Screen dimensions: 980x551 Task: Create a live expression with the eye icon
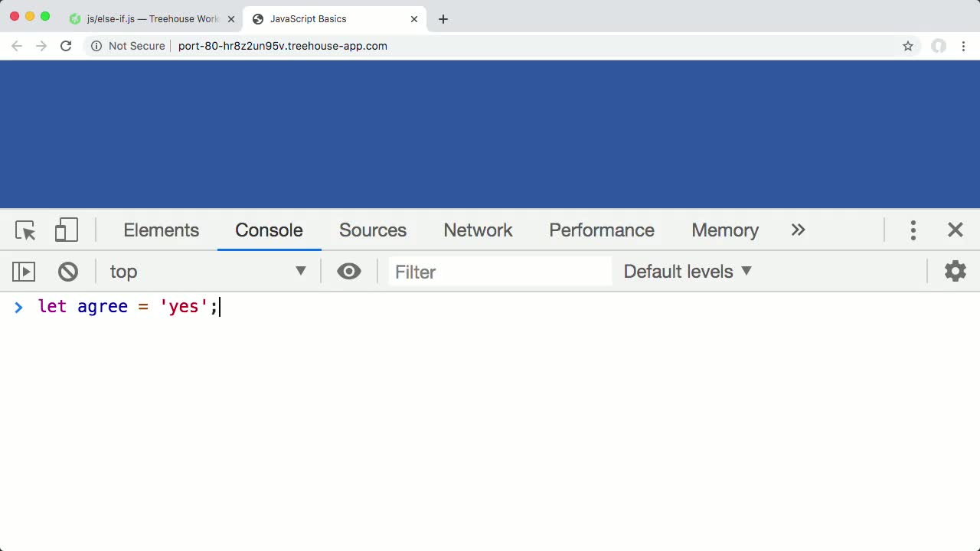(349, 271)
